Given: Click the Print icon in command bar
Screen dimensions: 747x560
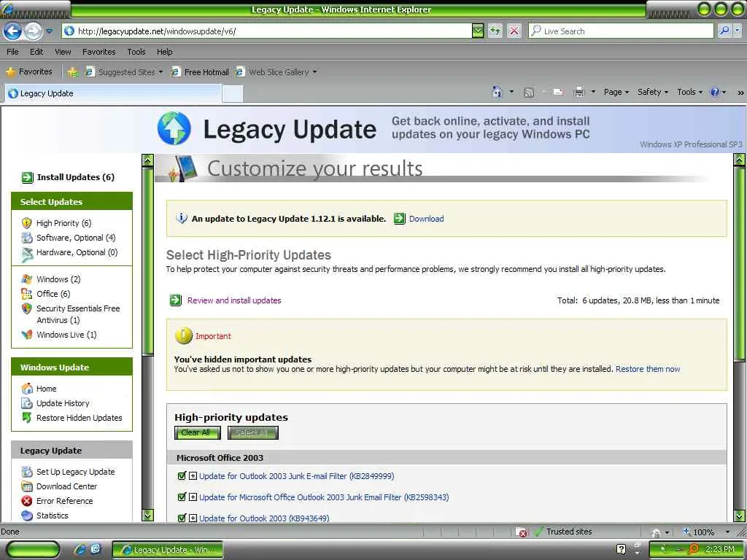Looking at the screenshot, I should 578,93.
